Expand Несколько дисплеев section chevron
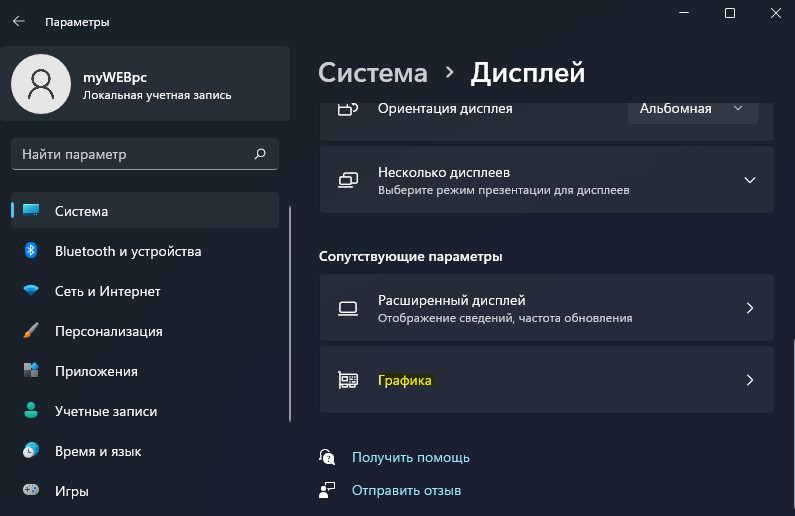 click(x=749, y=180)
